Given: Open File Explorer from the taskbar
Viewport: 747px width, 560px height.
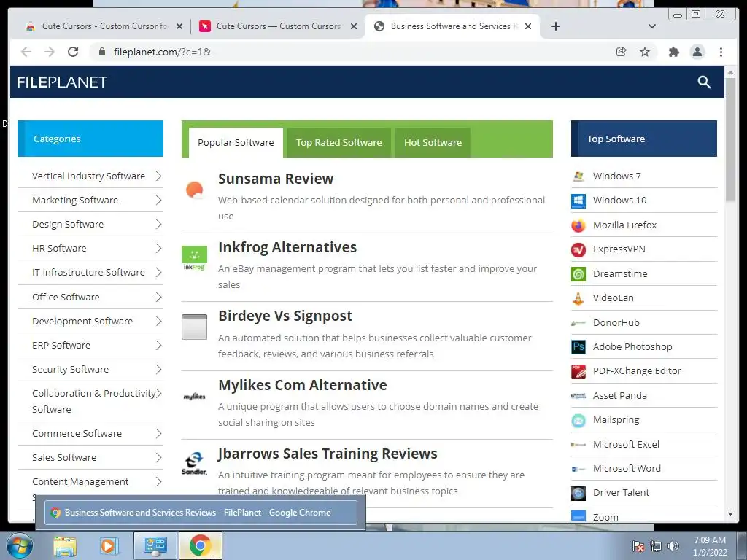Looking at the screenshot, I should 65,546.
